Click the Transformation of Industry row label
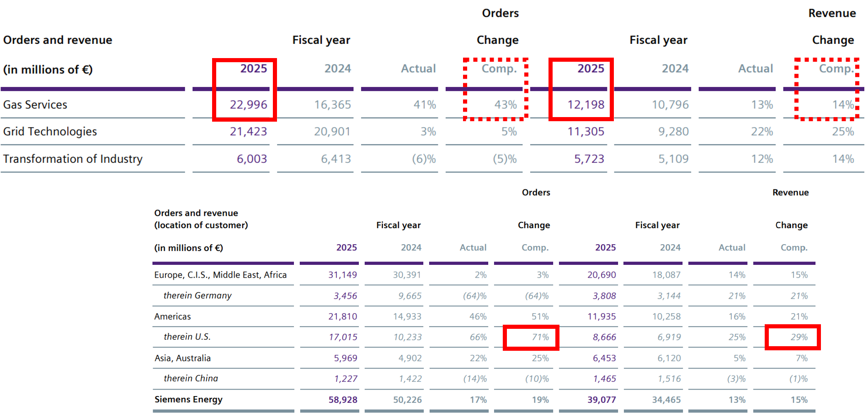The width and height of the screenshot is (868, 418). click(x=73, y=159)
